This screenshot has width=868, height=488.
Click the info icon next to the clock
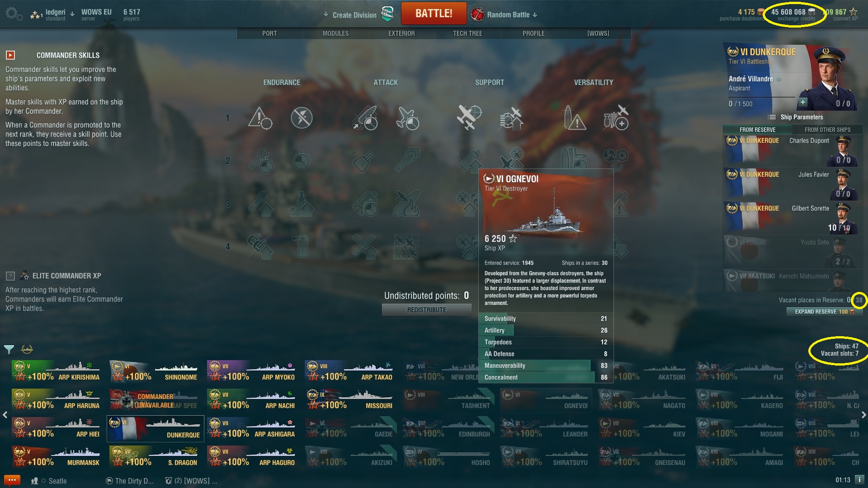tap(859, 479)
